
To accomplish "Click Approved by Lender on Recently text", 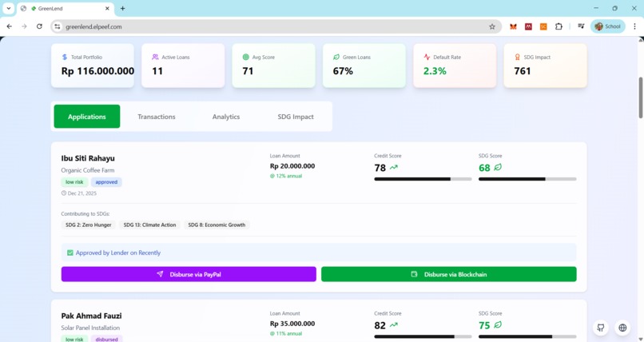I will 118,253.
